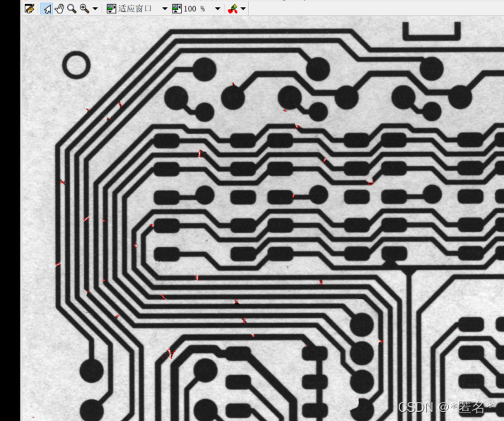Click the clear window eraser icon

pyautogui.click(x=29, y=8)
